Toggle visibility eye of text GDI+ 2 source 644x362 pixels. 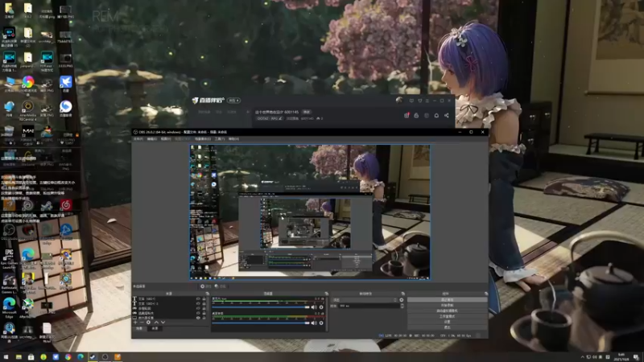198,304
